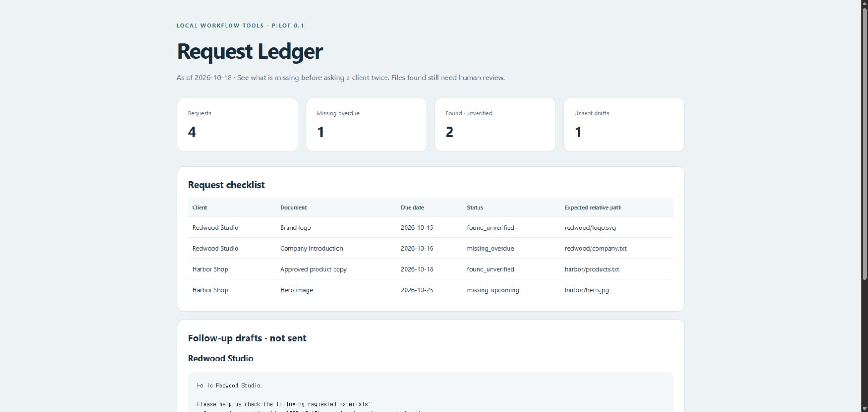Click found_unverified status in Brand logo row
868x412 pixels.
coord(490,227)
